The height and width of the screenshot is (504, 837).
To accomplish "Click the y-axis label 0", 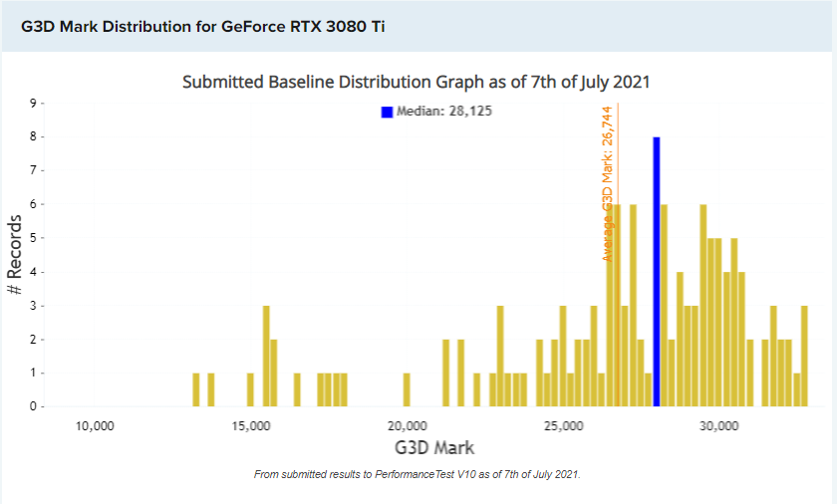I will pyautogui.click(x=33, y=406).
